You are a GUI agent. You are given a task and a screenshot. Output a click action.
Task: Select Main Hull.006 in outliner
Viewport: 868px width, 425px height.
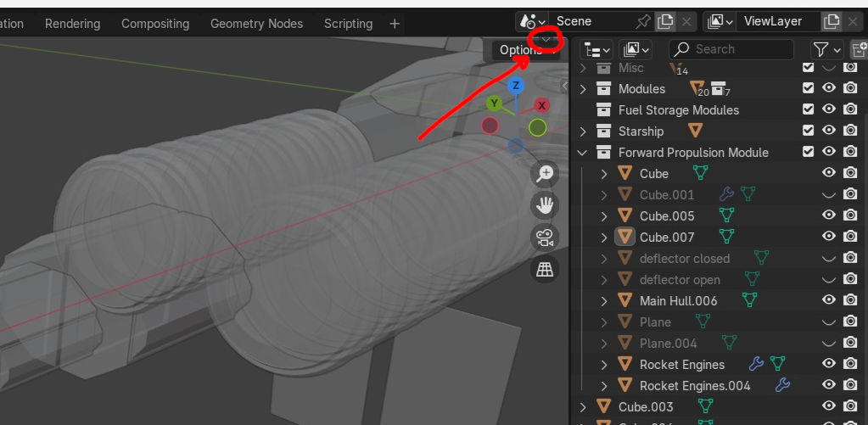point(678,301)
